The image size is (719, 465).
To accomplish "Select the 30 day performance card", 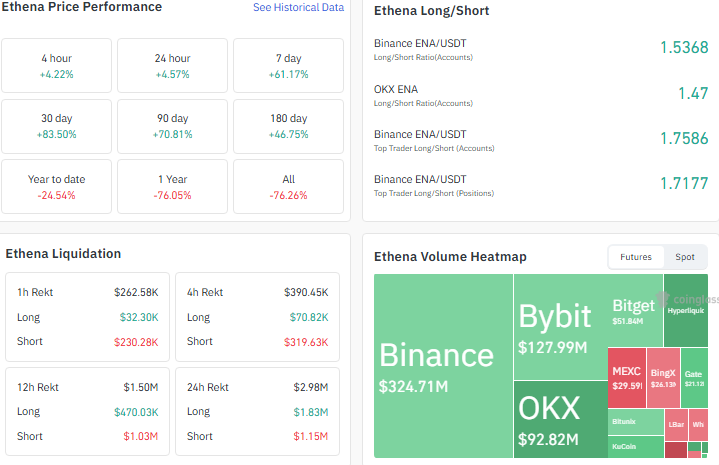I will pos(56,126).
